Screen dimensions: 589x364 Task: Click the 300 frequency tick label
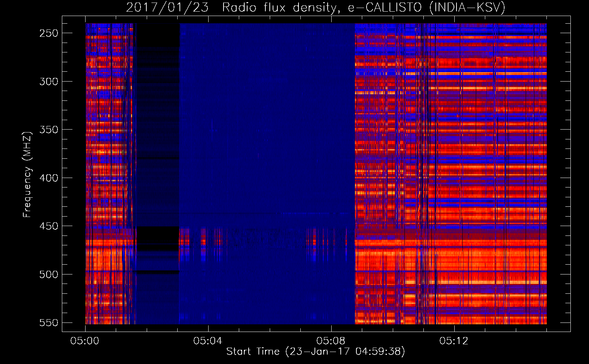(49, 82)
